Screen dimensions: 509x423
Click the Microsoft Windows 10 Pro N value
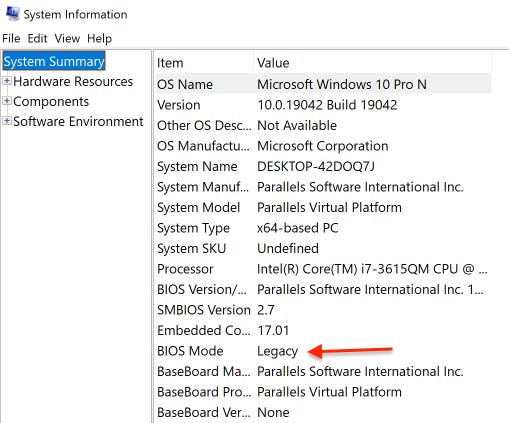coord(342,84)
